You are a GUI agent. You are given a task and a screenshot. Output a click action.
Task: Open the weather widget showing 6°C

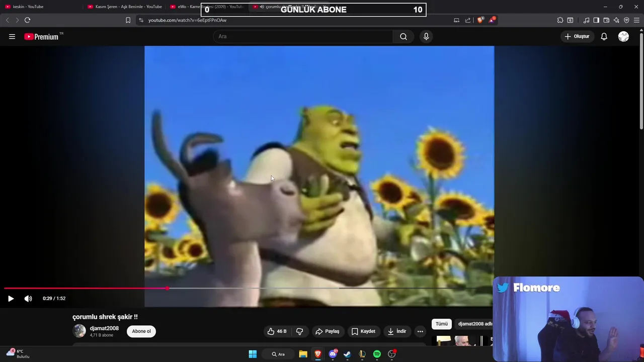18,353
